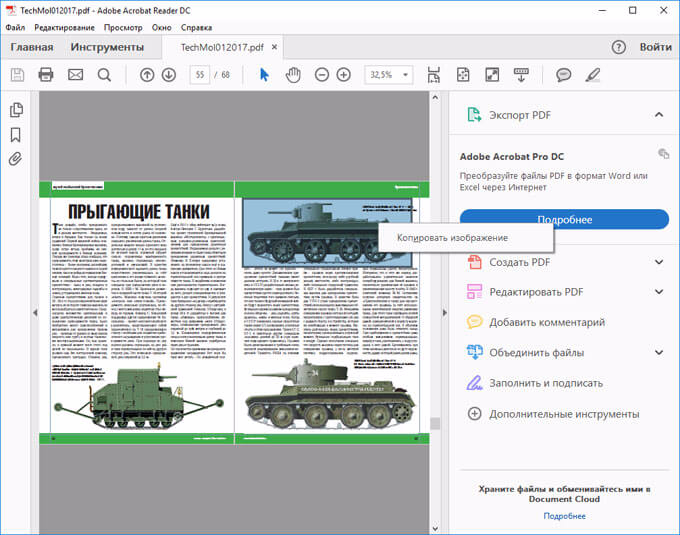Open the Редактирование menu
This screenshot has width=680, height=535.
[64, 27]
